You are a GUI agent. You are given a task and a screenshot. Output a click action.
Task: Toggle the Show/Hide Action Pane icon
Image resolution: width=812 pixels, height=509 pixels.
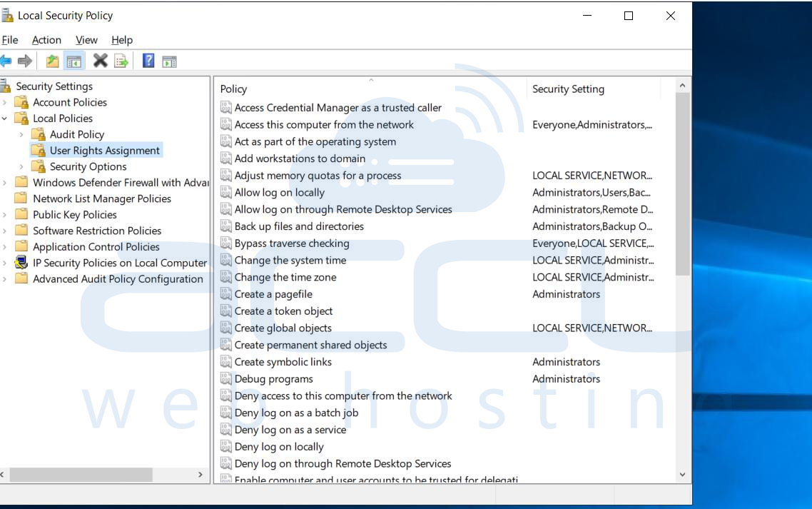[x=169, y=61]
